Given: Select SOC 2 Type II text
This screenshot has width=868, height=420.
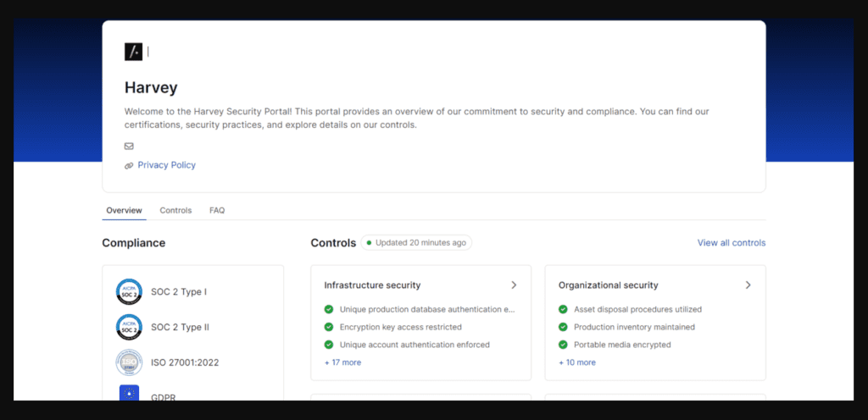Looking at the screenshot, I should 180,327.
